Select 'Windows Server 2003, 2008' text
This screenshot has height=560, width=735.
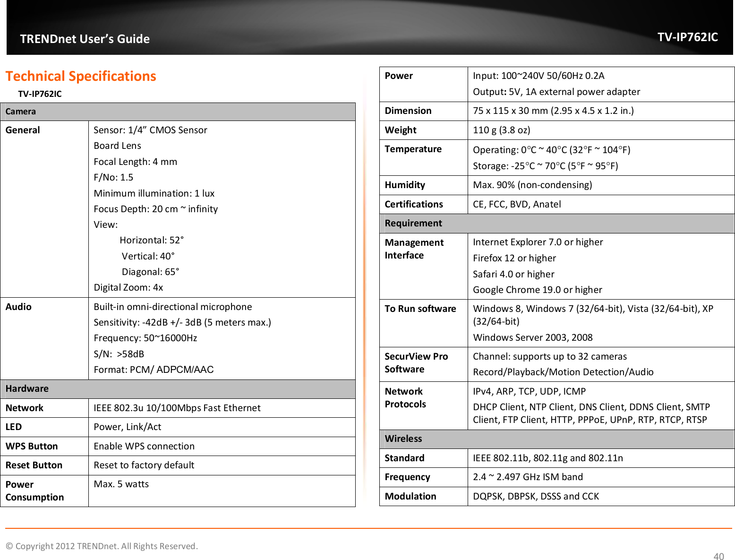click(x=533, y=337)
